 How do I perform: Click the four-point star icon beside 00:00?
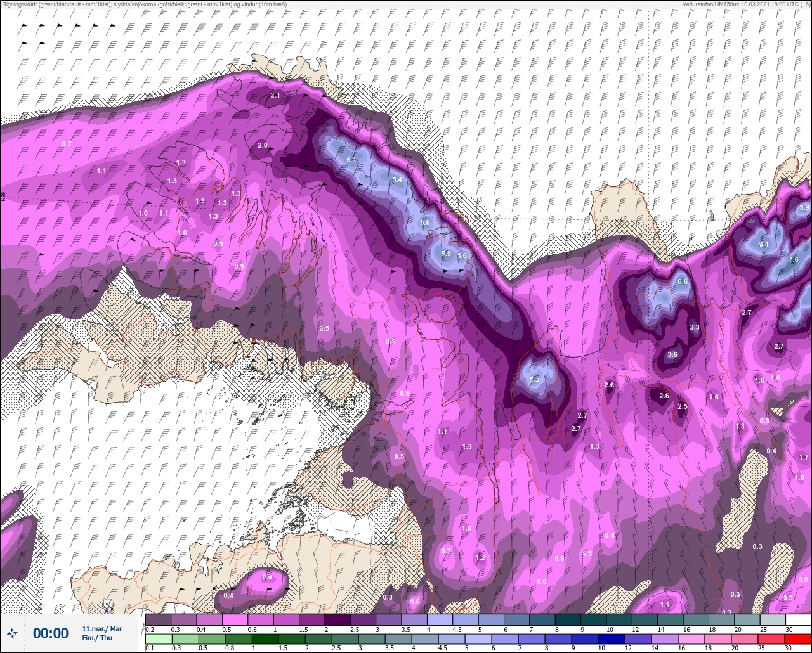pos(13,633)
